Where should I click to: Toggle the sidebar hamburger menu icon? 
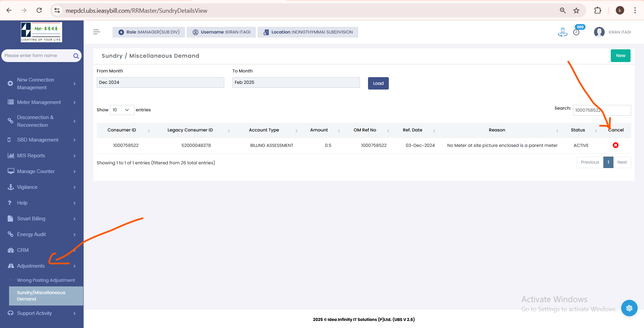(96, 32)
